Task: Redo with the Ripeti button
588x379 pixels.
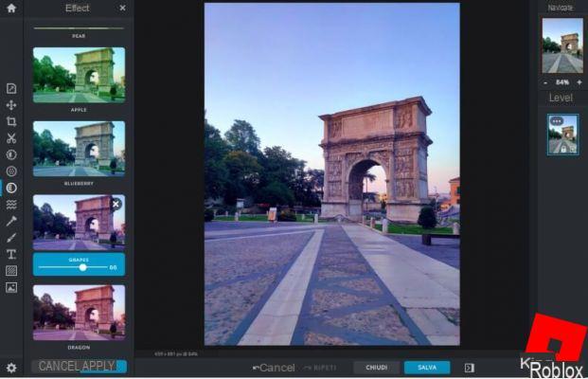Action: click(320, 368)
